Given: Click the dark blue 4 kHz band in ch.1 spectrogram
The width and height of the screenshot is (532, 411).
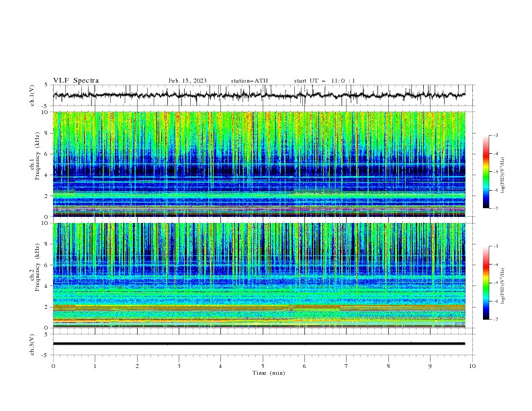Looking at the screenshot, I should click(259, 171).
